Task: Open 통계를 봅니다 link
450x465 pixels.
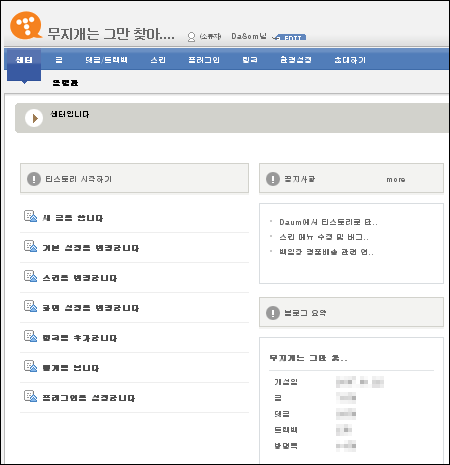Action: [71, 368]
